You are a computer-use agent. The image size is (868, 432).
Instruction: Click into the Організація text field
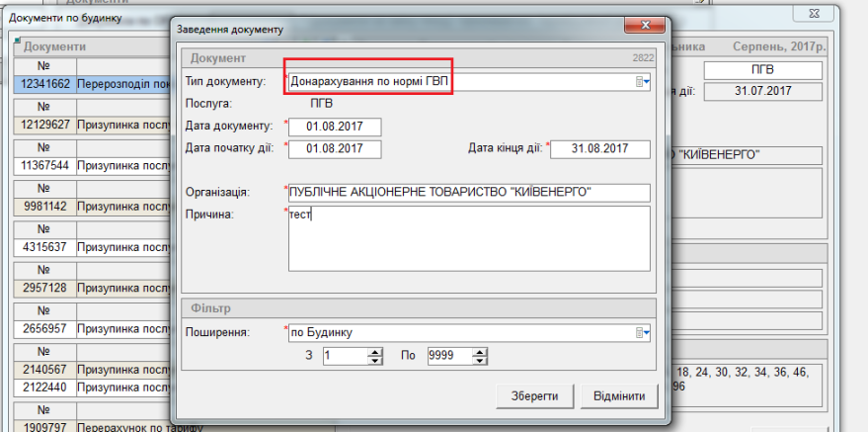(x=468, y=192)
